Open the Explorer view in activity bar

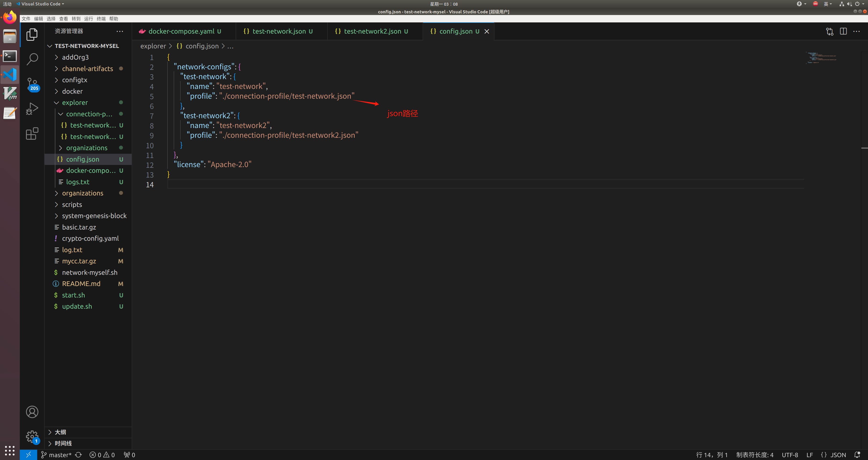[32, 35]
